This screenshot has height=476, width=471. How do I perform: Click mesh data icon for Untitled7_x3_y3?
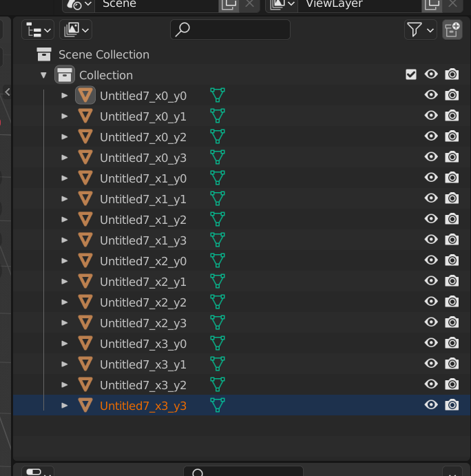pyautogui.click(x=218, y=404)
